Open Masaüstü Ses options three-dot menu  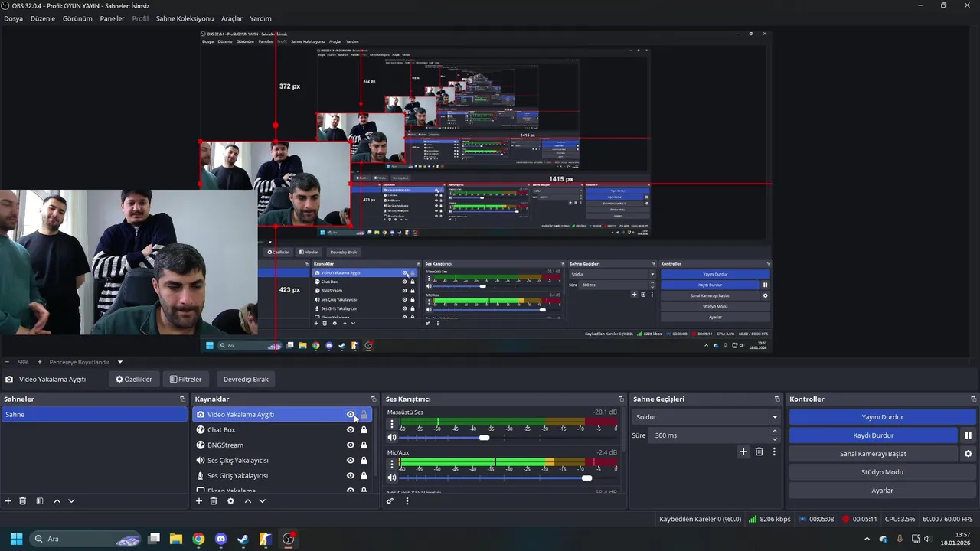click(392, 424)
